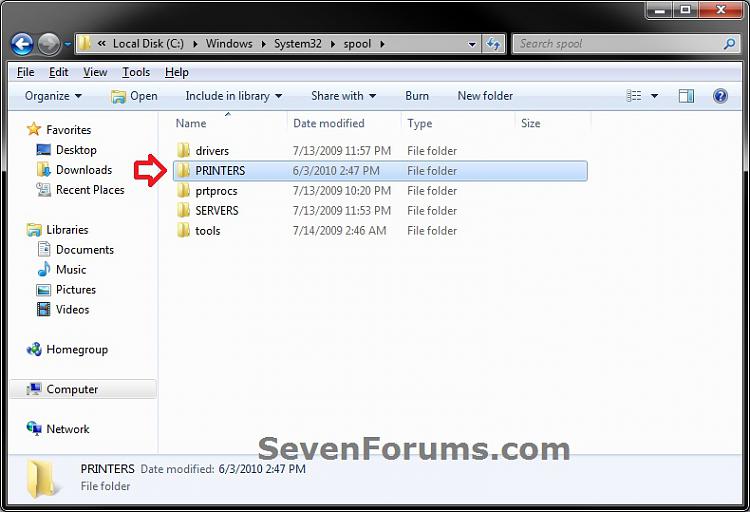The width and height of the screenshot is (750, 512).
Task: Open Downloads in Favorites
Action: [84, 170]
